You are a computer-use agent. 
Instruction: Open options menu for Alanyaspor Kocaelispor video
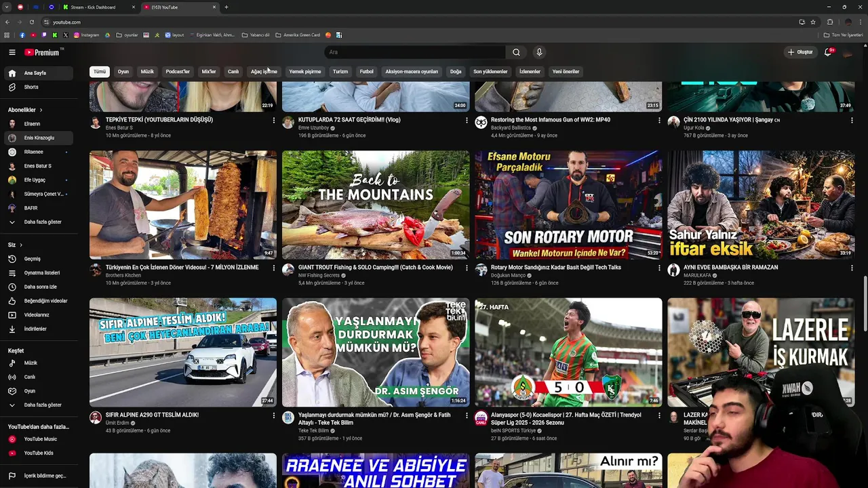click(x=659, y=415)
